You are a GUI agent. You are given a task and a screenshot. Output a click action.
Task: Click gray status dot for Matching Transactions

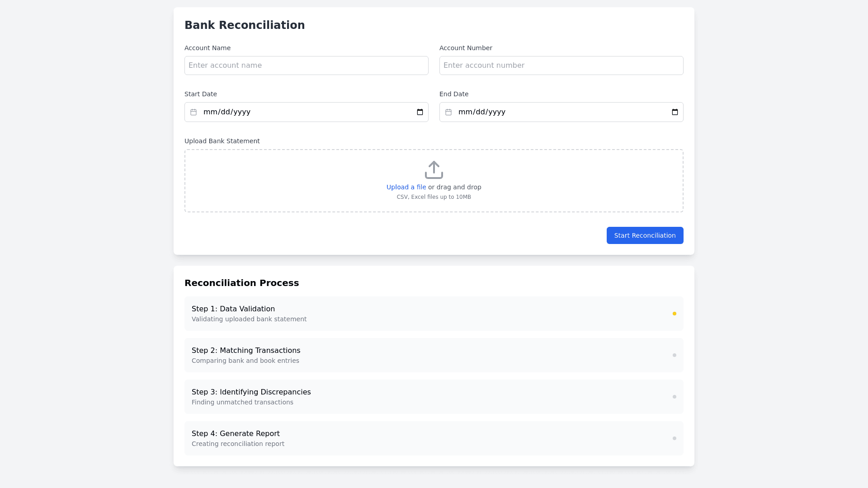674,355
